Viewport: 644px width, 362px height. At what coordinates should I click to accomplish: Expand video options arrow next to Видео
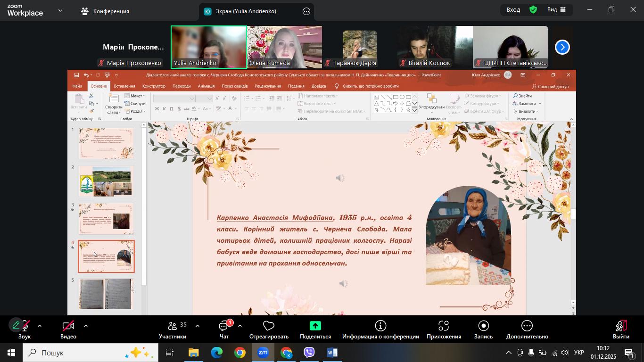86,326
